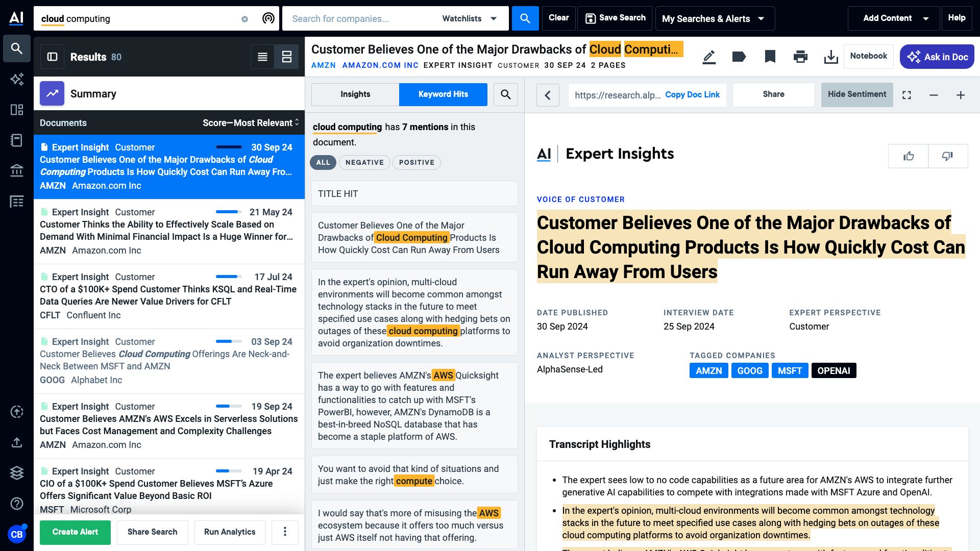Open the search magnifier in left sidebar

pyautogui.click(x=17, y=48)
